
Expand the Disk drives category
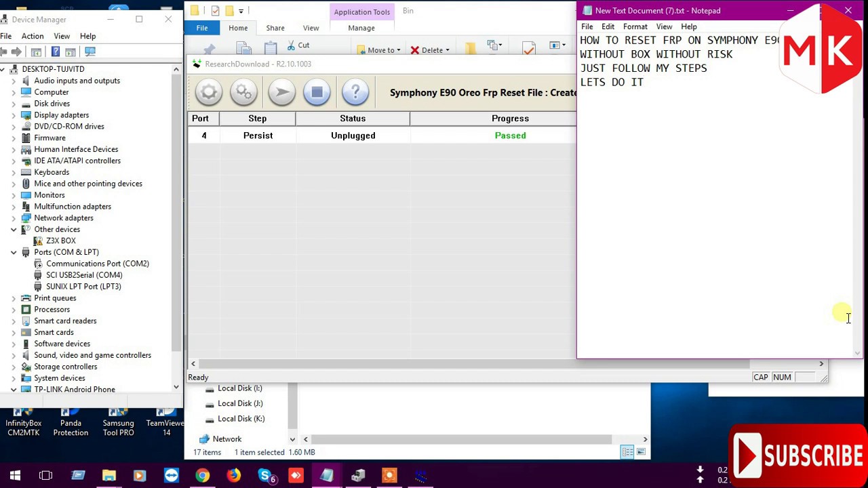coord(14,104)
